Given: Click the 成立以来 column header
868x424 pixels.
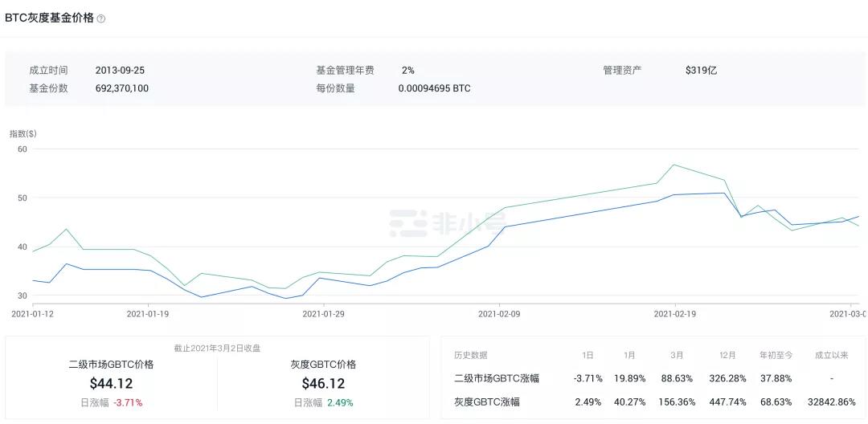Looking at the screenshot, I should (x=832, y=356).
